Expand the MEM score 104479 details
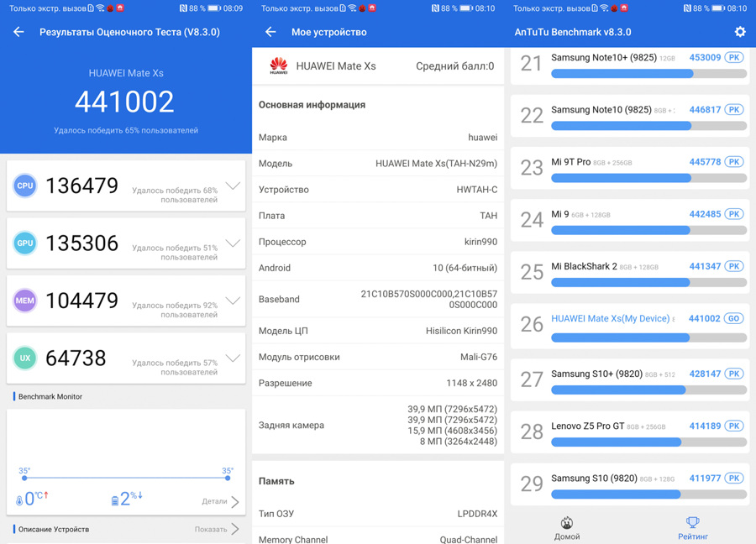This screenshot has height=544, width=756. click(x=233, y=301)
